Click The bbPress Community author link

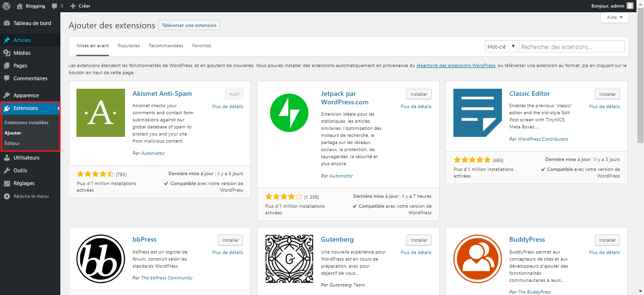[x=167, y=278]
